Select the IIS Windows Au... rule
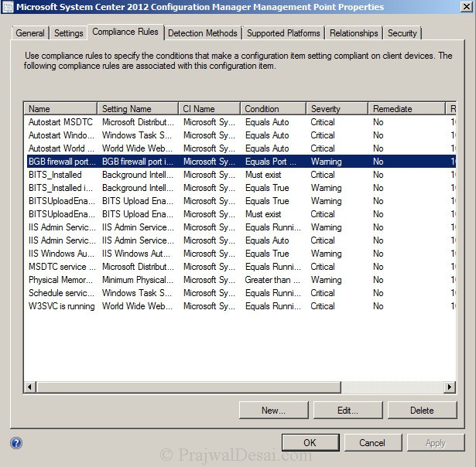The width and height of the screenshot is (476, 467). point(240,253)
